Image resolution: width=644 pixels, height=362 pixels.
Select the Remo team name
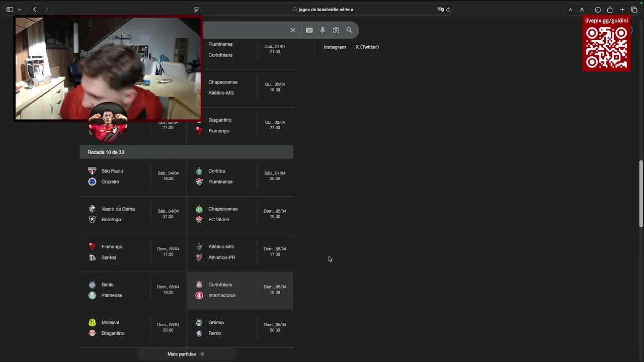[215, 333]
